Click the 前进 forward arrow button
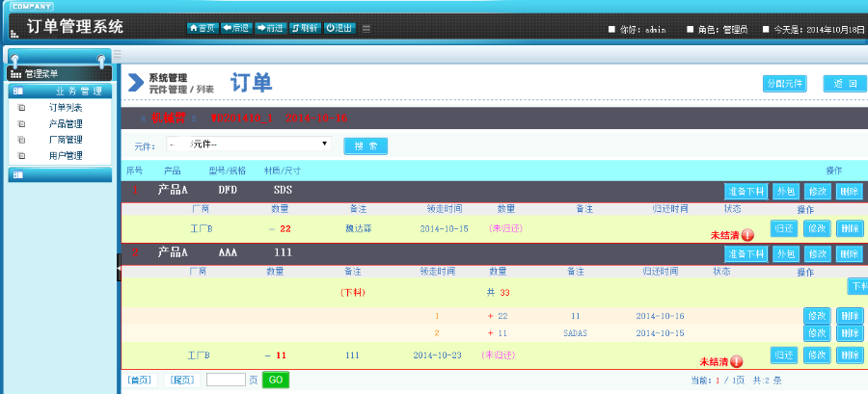 tap(270, 28)
